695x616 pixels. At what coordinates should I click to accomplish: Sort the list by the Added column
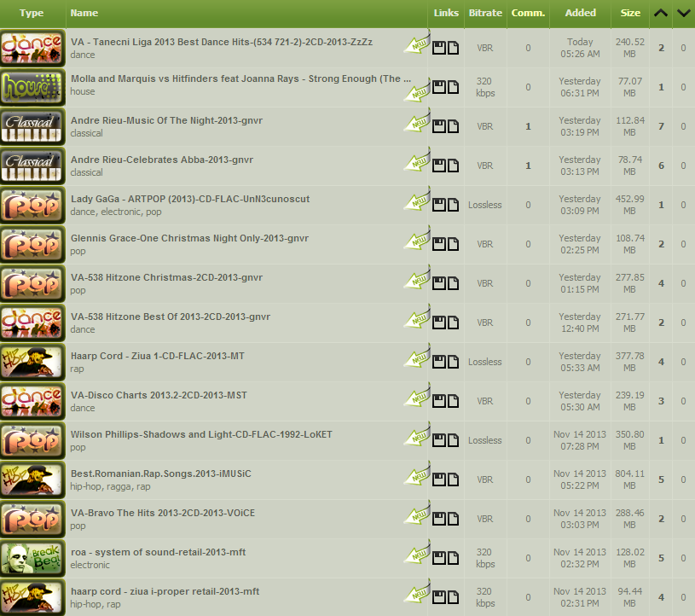[580, 13]
